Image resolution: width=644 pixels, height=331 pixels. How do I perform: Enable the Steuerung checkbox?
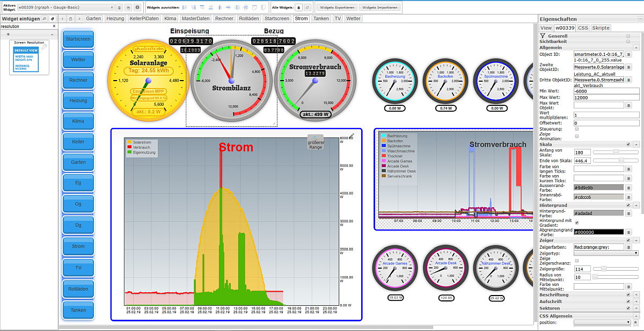576,129
